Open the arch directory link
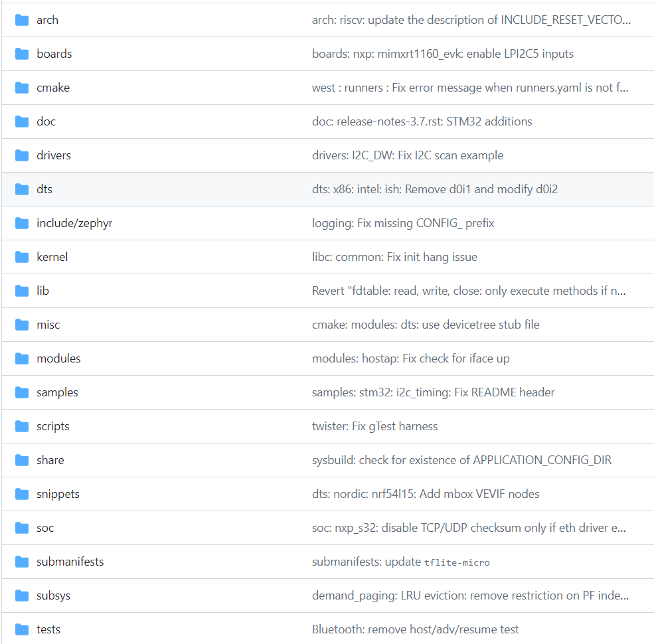Viewport: 654px width, 644px height. 48,20
